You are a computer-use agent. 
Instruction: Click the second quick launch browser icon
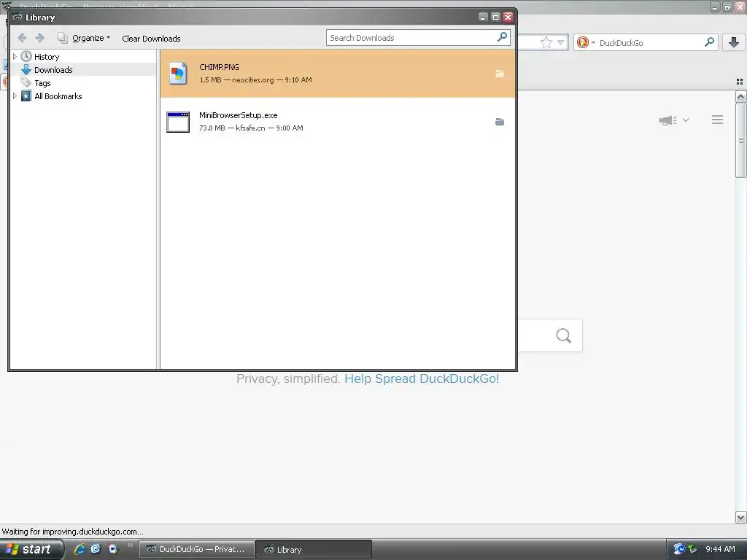tap(96, 549)
